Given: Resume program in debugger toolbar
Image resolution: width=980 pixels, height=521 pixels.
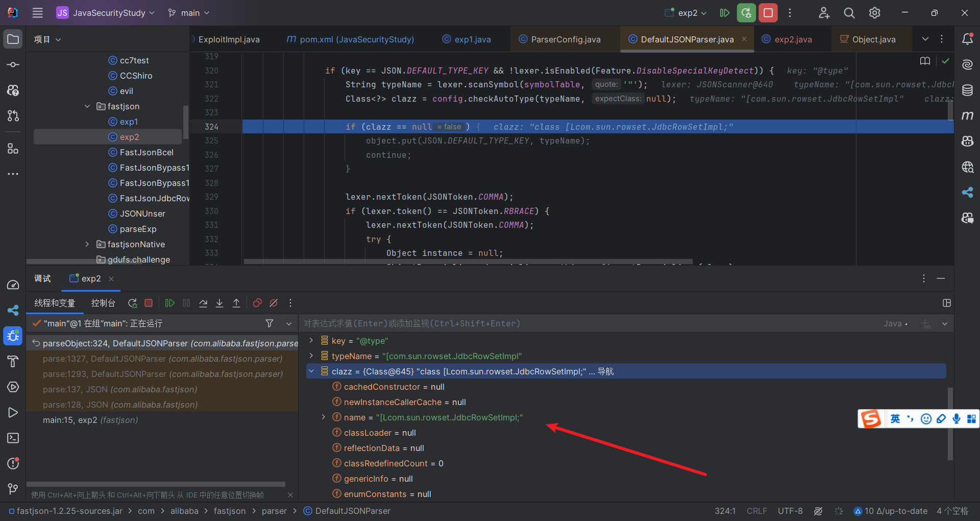Looking at the screenshot, I should (170, 303).
